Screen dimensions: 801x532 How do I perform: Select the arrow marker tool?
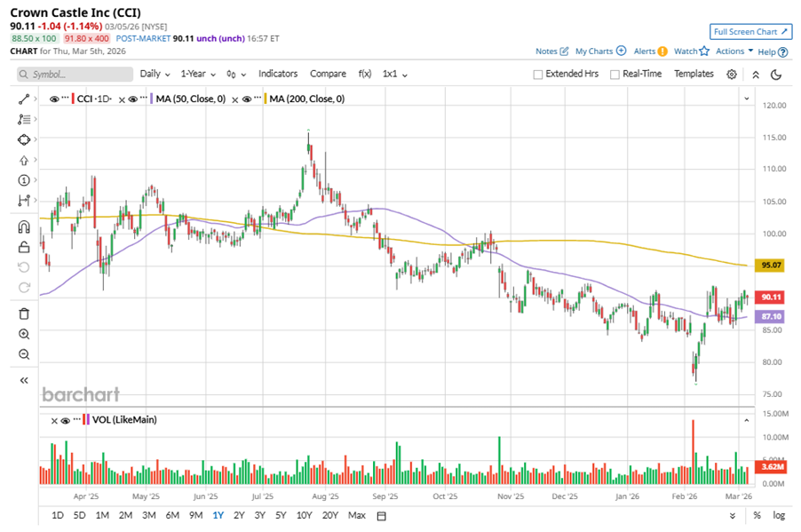pyautogui.click(x=24, y=161)
